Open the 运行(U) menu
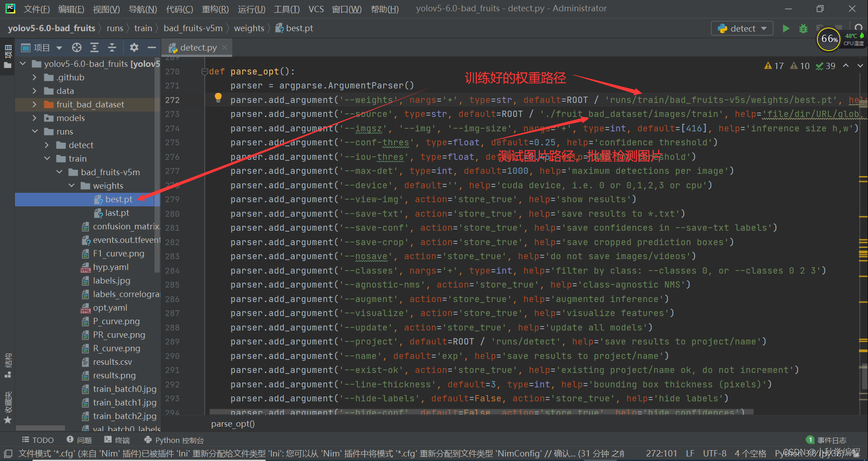 (252, 9)
